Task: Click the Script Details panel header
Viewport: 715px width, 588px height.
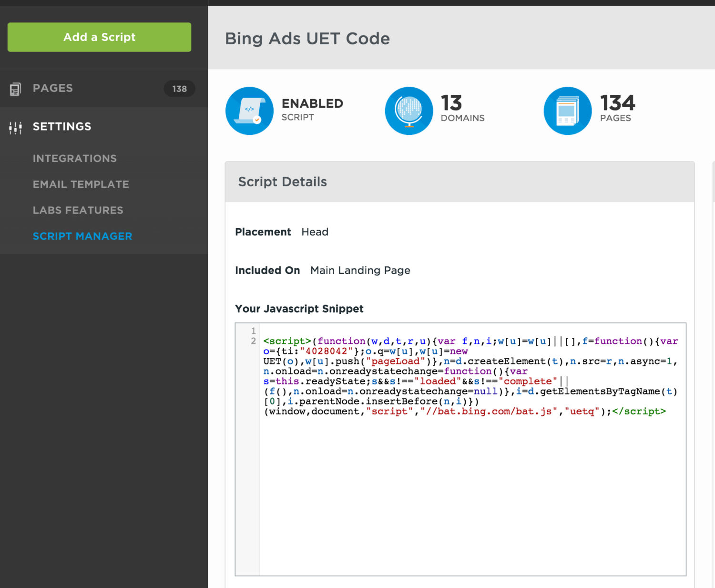Action: coord(460,182)
